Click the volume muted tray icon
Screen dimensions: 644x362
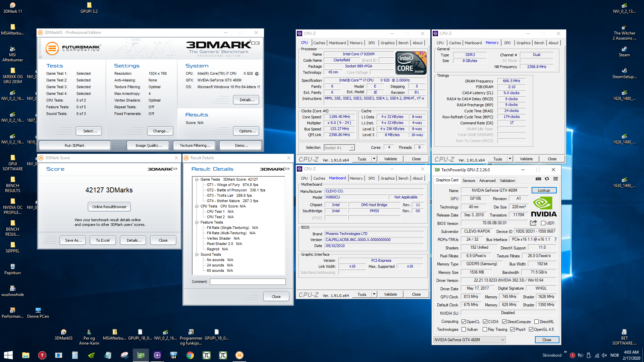point(604,355)
